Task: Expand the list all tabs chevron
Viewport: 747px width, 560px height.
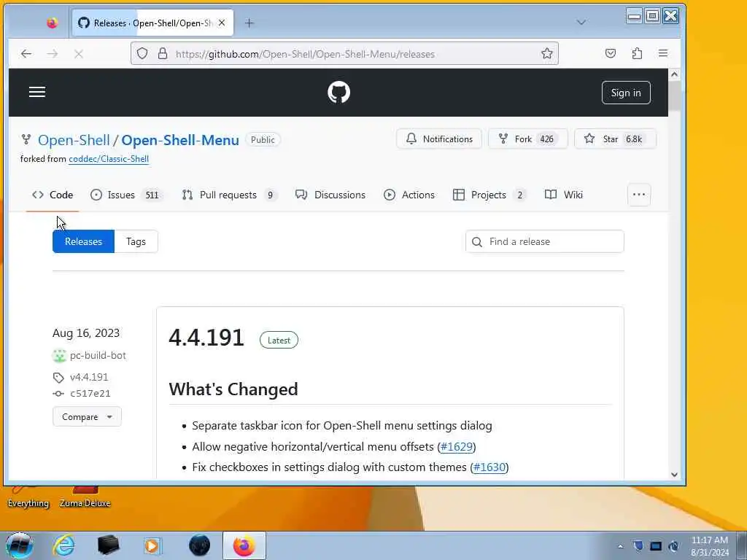Action: (x=581, y=23)
